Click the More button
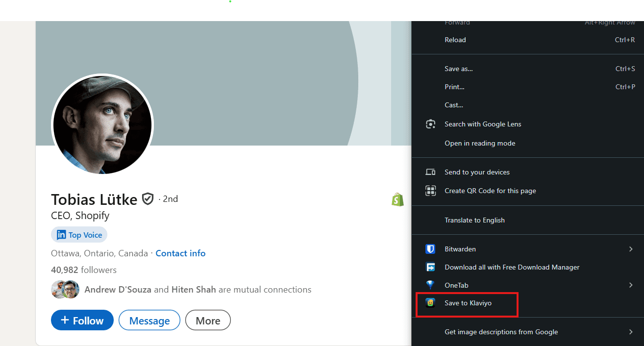Viewport: 644px width, 346px height. (x=208, y=320)
